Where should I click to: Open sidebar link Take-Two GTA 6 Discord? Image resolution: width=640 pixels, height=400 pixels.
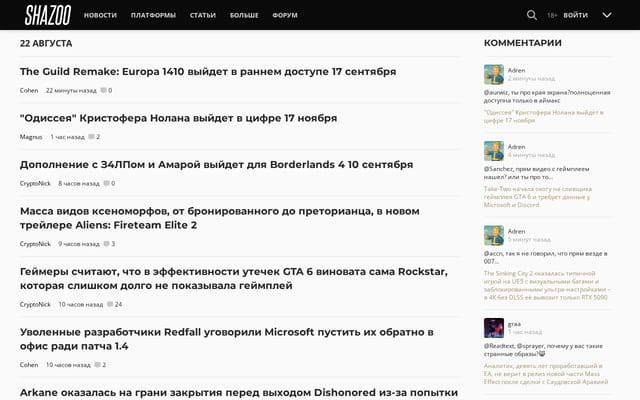538,197
